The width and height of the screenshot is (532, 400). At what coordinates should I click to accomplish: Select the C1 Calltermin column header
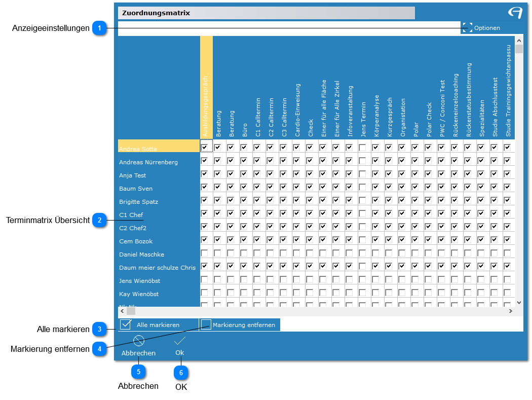258,88
